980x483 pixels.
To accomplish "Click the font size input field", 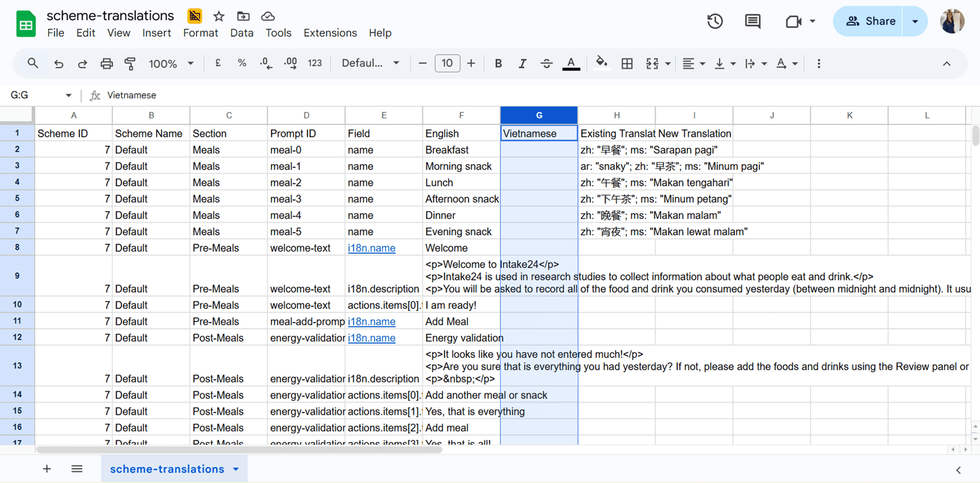I will pos(447,63).
